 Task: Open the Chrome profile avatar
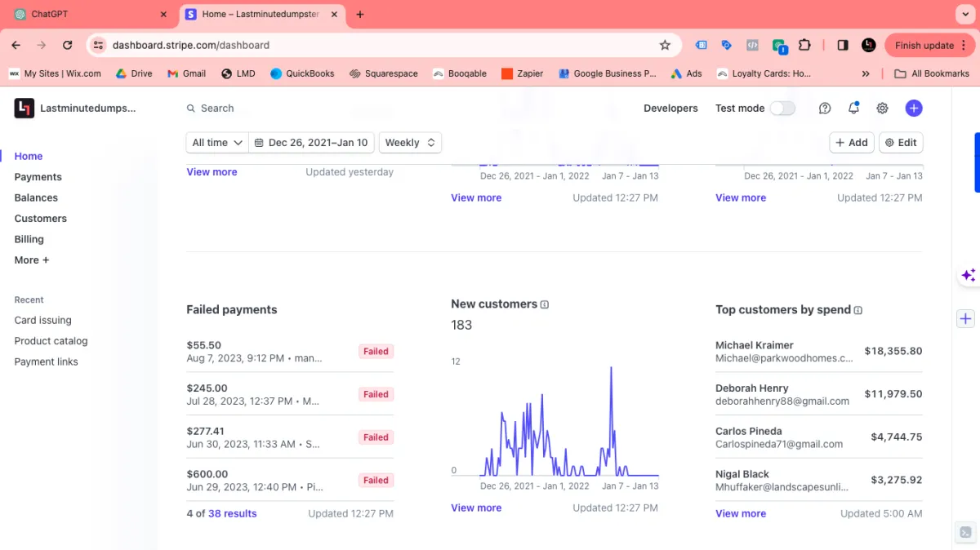click(x=869, y=45)
